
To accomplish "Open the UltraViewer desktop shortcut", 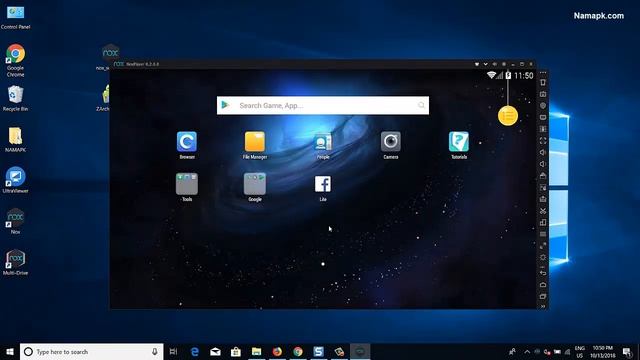I will coord(16,180).
